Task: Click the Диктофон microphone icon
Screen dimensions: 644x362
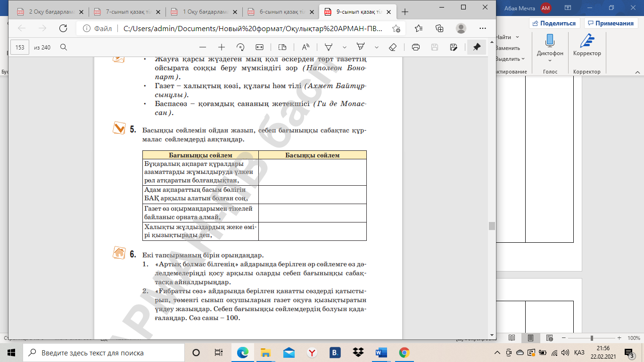Action: coord(550,41)
